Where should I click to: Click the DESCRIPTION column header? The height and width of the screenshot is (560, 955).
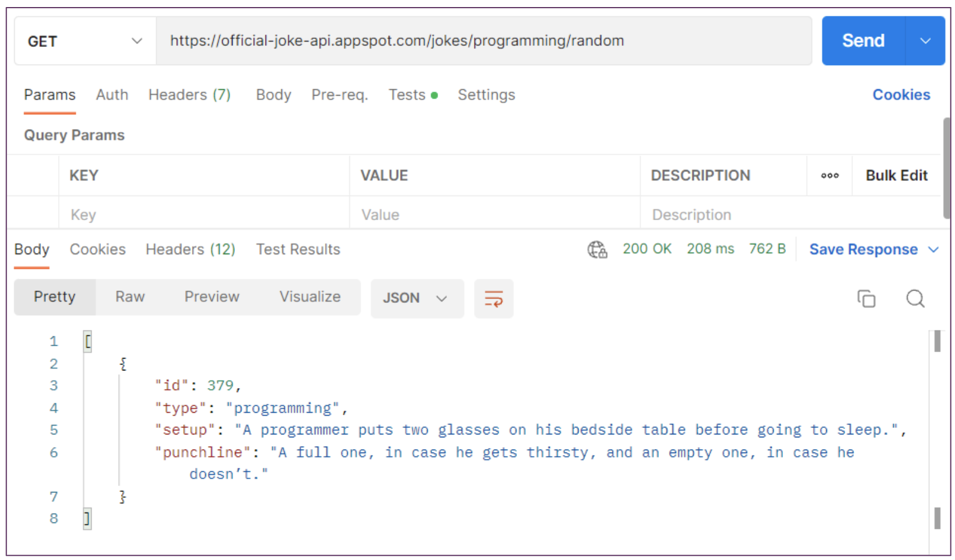coord(700,176)
